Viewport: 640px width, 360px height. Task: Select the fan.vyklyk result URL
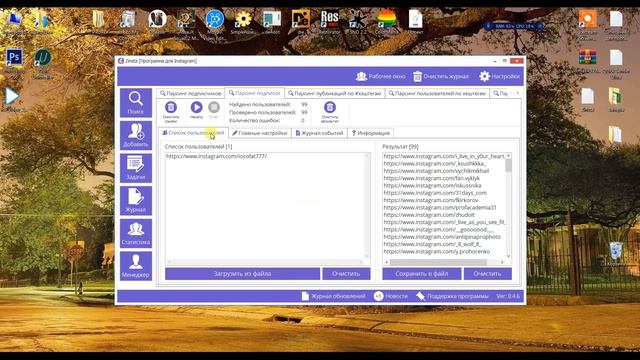coord(431,178)
